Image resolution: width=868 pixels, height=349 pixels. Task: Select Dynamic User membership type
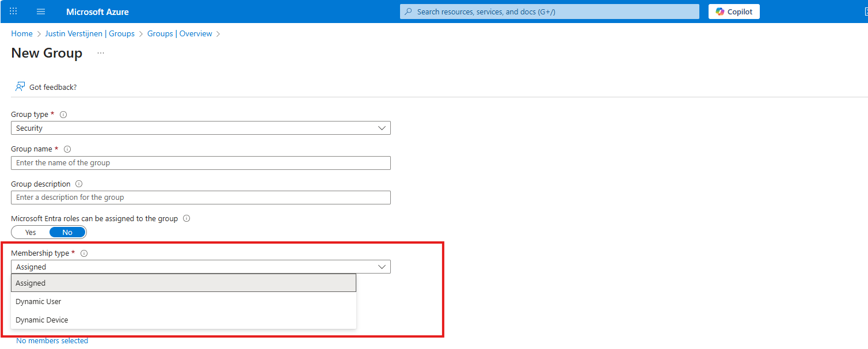tap(184, 302)
